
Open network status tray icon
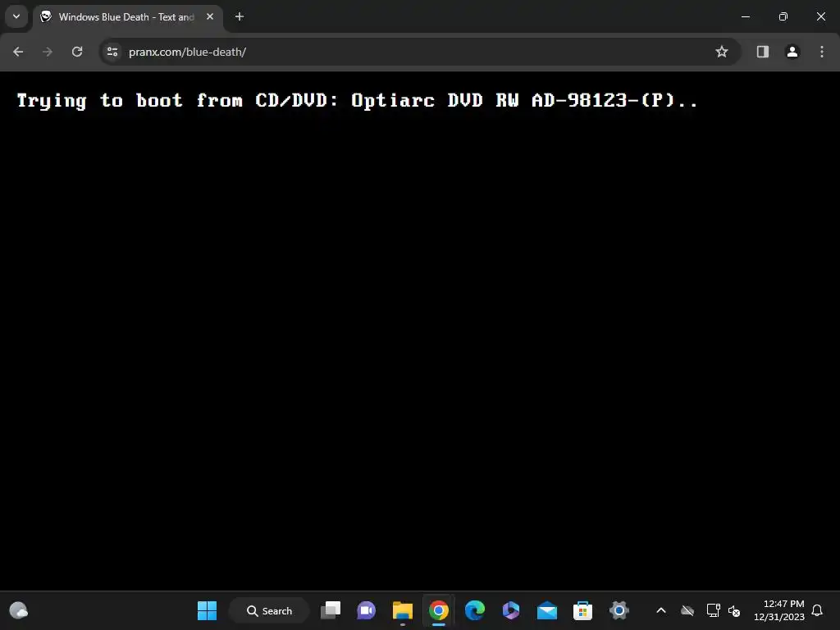coord(713,610)
